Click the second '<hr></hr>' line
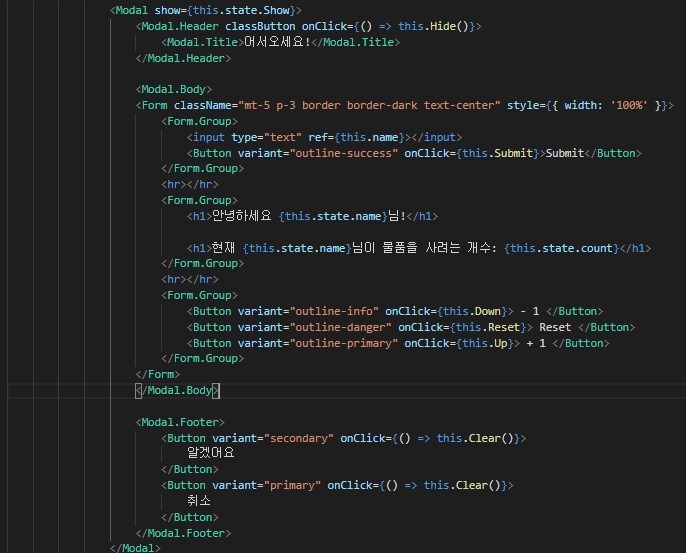 (189, 280)
